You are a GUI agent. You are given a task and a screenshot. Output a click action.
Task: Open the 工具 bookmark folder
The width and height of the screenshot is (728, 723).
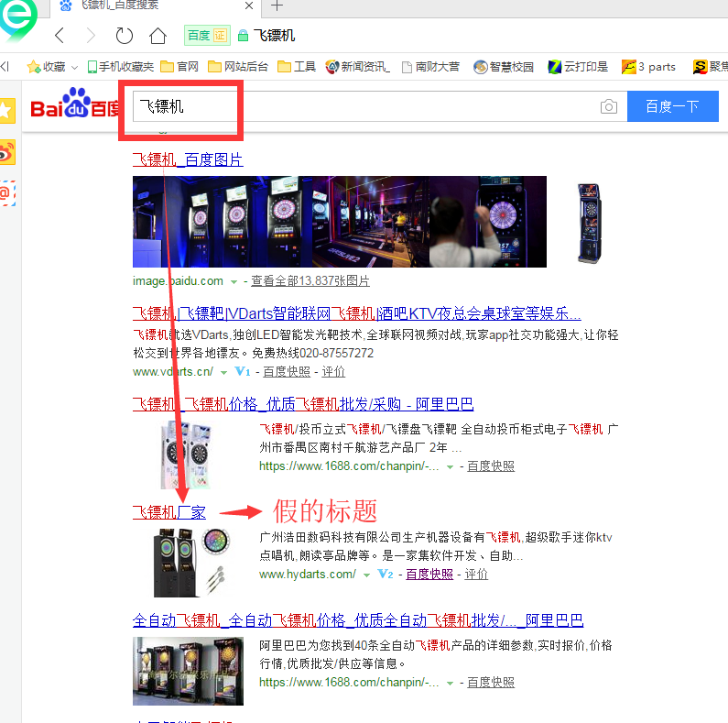(x=296, y=67)
